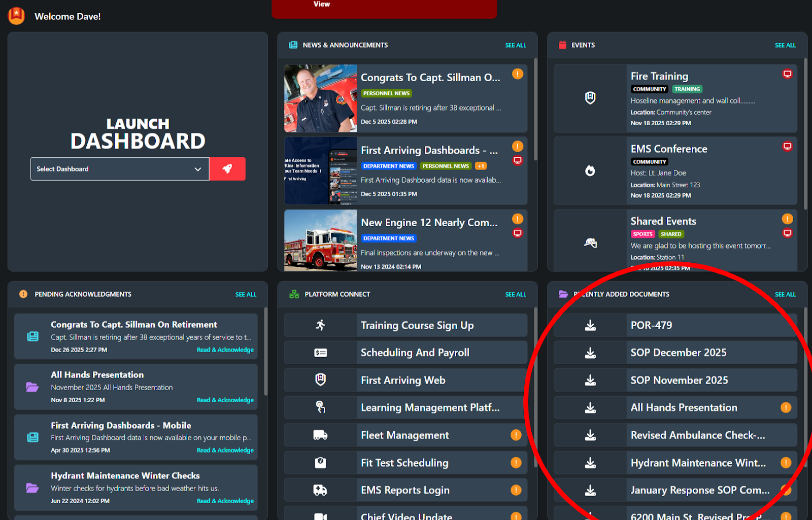Click Read & Acknowledge for First Arriving Dashboards - Mobile
The image size is (812, 520).
tap(225, 450)
